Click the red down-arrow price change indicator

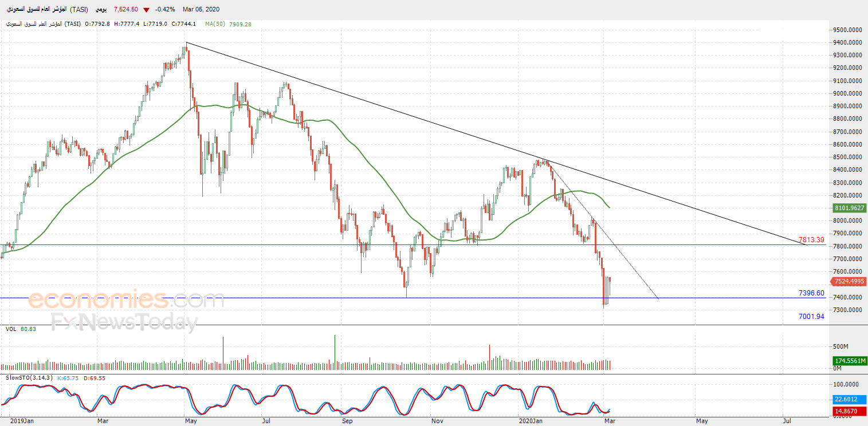pos(147,10)
